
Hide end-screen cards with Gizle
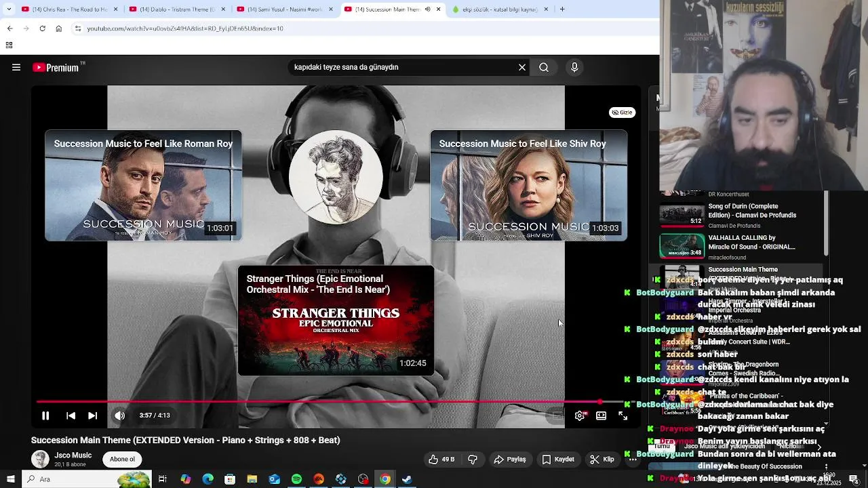point(622,113)
